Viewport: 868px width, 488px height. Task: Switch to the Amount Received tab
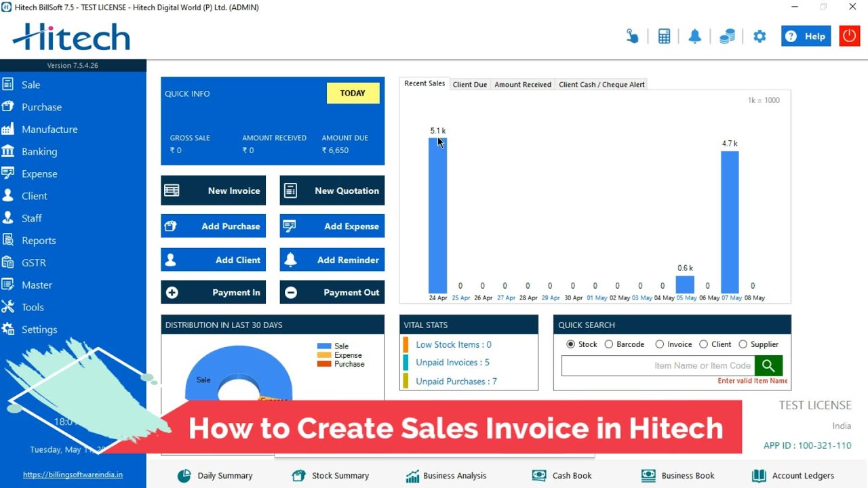523,85
